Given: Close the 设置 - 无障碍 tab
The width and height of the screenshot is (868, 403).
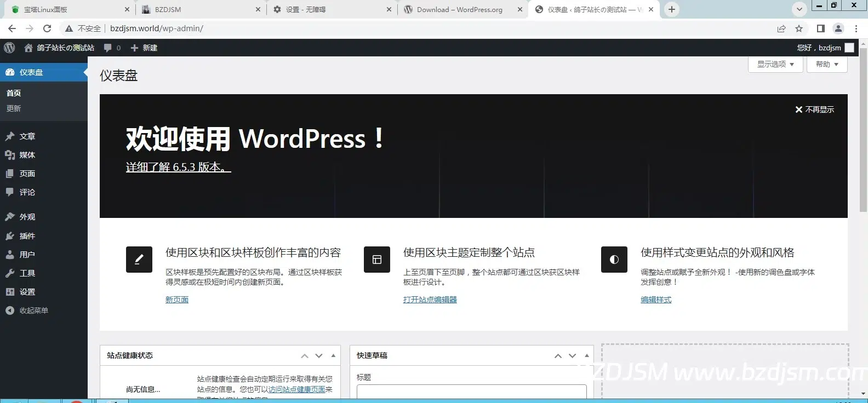Looking at the screenshot, I should [x=389, y=9].
